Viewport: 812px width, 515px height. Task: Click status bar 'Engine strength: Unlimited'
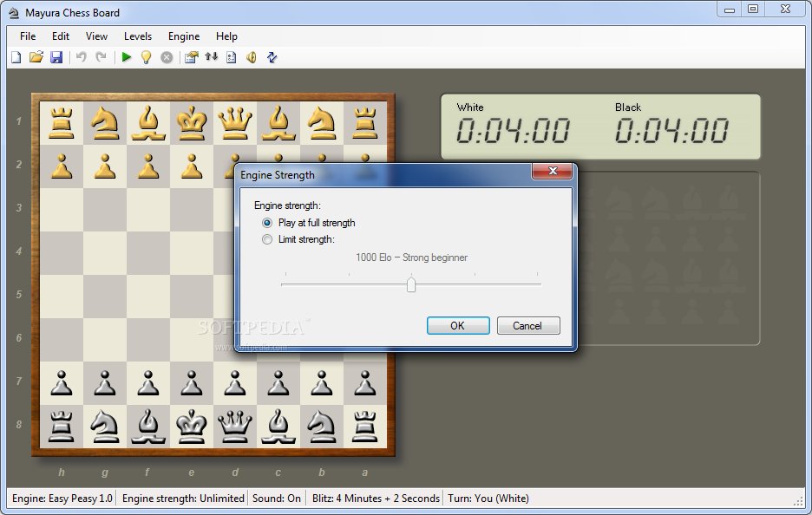(183, 499)
